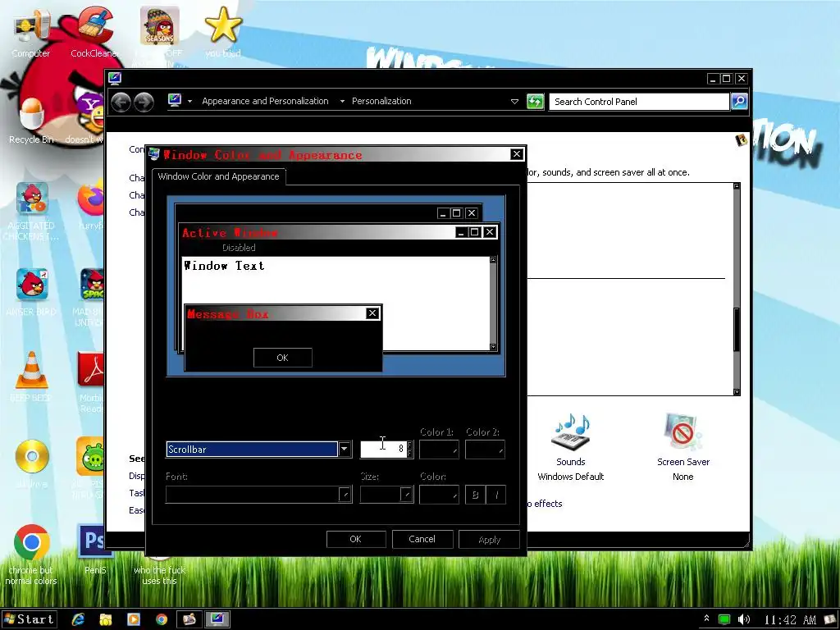
Task: Click the 'Disabled' menu text in preview
Action: coord(239,248)
